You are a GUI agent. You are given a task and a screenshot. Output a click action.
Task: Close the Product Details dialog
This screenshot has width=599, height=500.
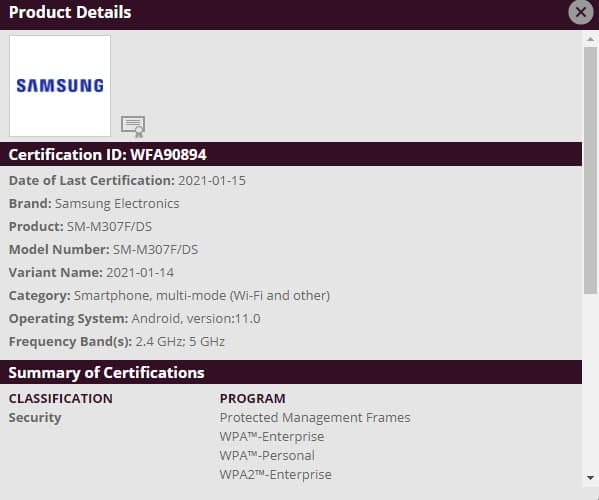coord(580,12)
